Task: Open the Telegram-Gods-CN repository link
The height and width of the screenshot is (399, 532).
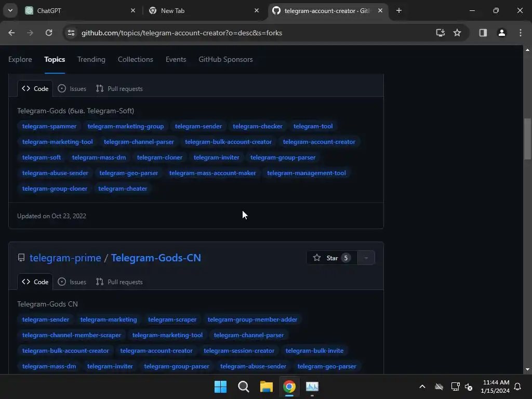Action: point(156,258)
